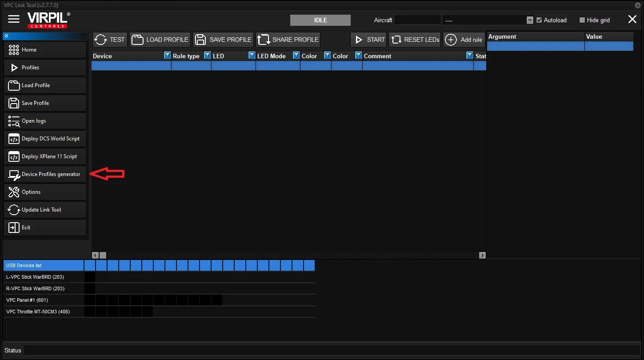
Task: Run TEST from the toolbar
Action: 110,40
